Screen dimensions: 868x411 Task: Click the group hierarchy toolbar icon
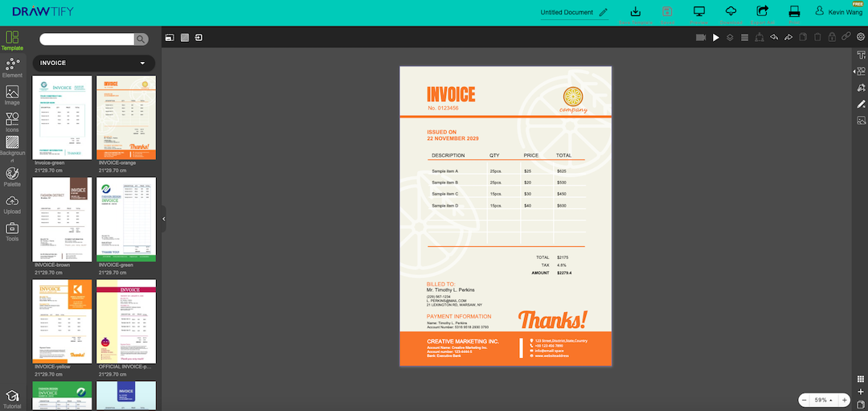pos(759,37)
